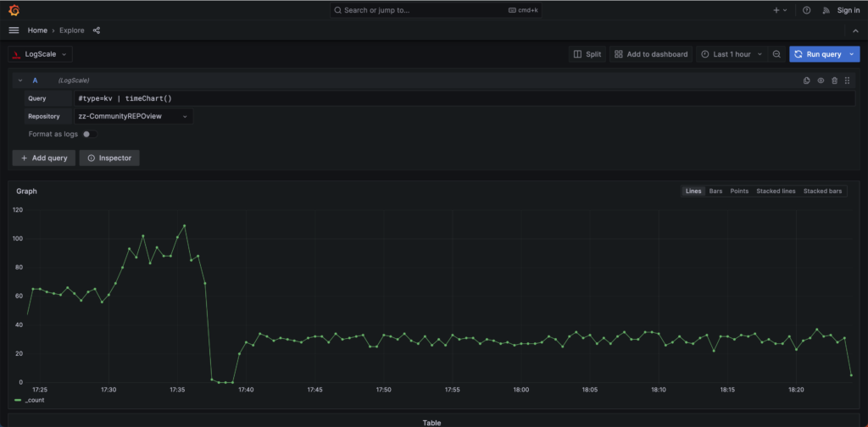
Task: Delete query A with trash icon
Action: coord(834,80)
